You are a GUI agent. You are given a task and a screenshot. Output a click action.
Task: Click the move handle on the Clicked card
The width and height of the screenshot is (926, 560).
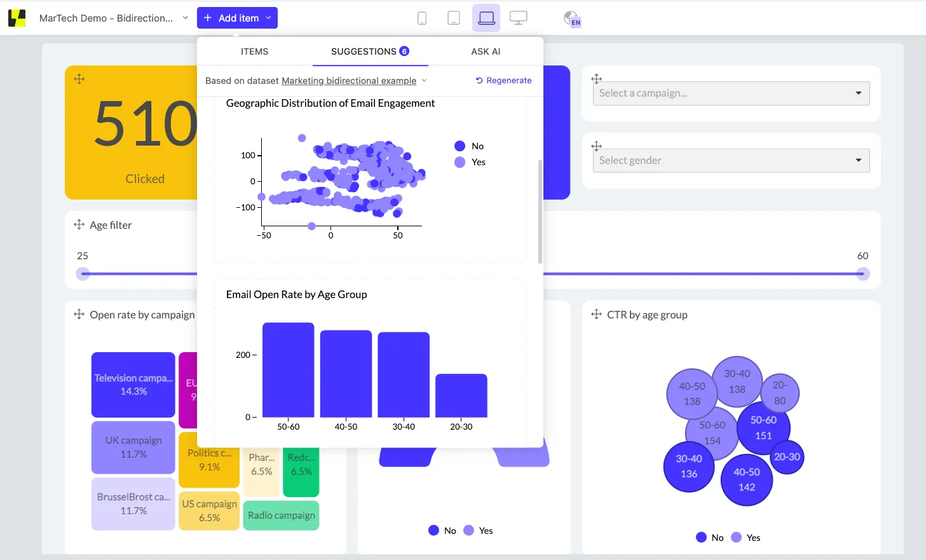[x=79, y=79]
